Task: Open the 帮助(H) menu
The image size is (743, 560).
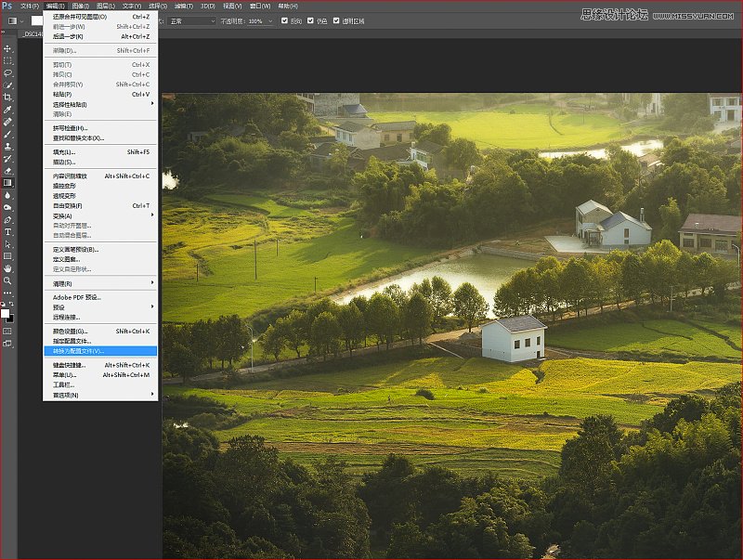Action: click(x=288, y=7)
